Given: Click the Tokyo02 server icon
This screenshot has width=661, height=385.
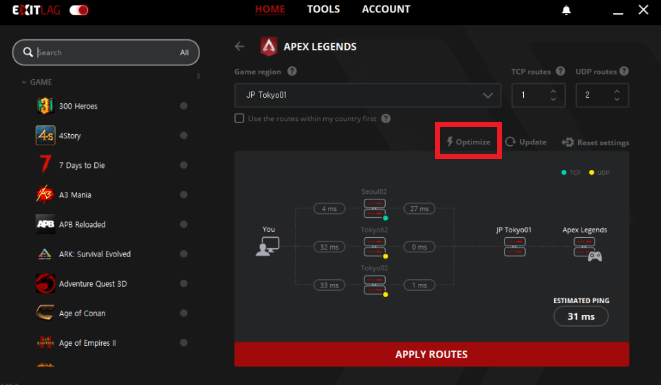Looking at the screenshot, I should [374, 285].
